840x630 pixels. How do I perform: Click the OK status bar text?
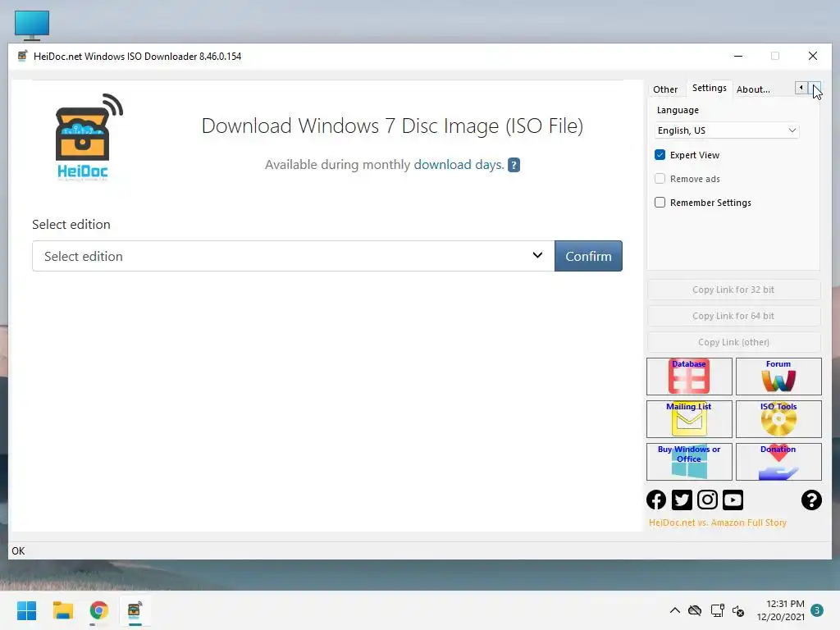(x=18, y=550)
